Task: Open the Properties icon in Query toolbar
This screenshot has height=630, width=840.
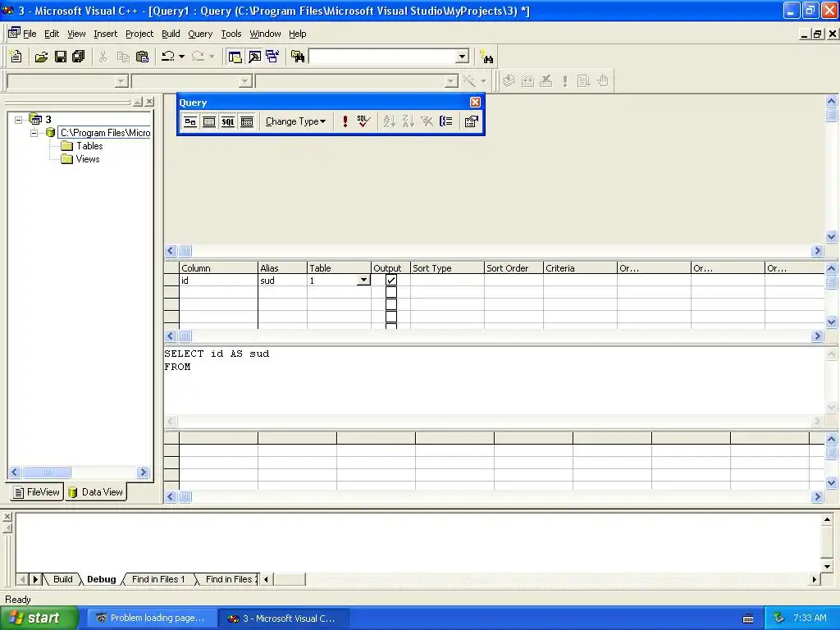Action: 472,121
